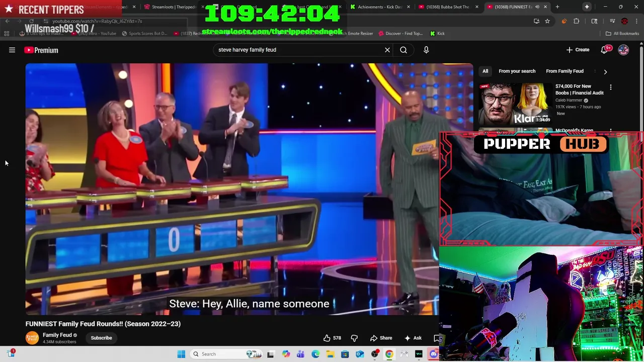Mute the FUNNIEST tab audio icon
This screenshot has width=644, height=362.
(537, 7)
